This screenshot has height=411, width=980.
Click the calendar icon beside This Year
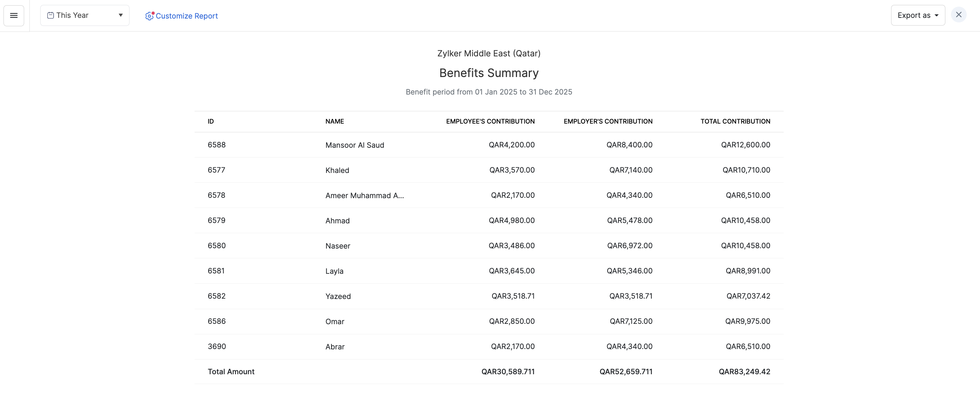point(50,16)
